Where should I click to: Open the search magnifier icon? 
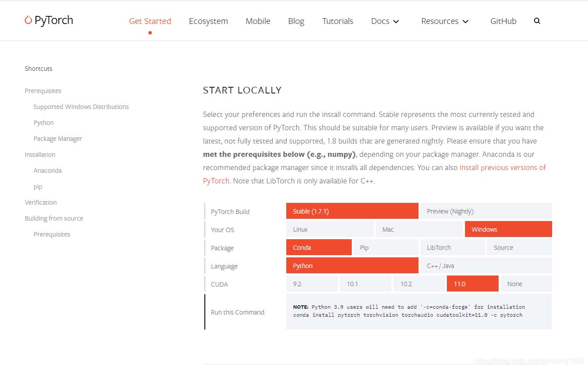[x=537, y=21]
